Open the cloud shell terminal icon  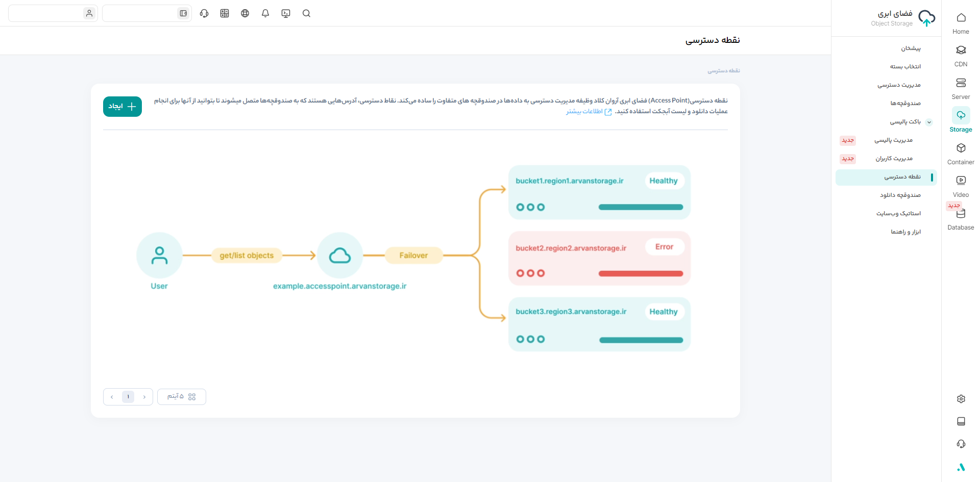[x=286, y=13]
